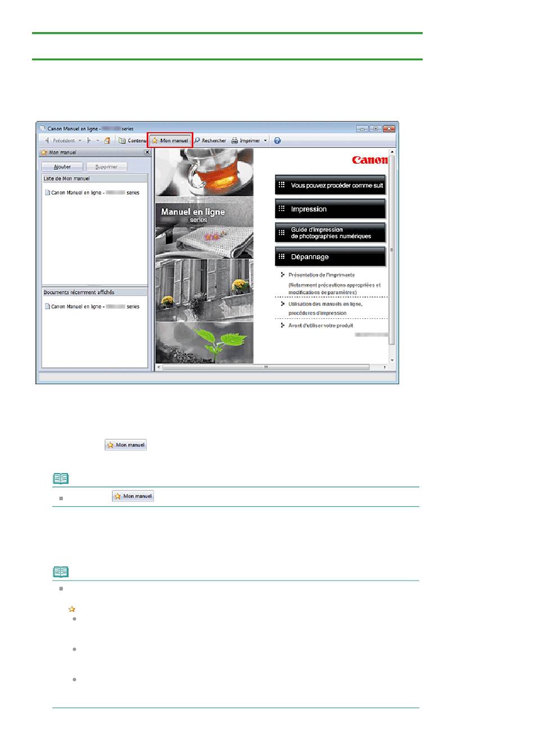Click the Mon manuel button image in step text
534x756 pixels.
[126, 445]
